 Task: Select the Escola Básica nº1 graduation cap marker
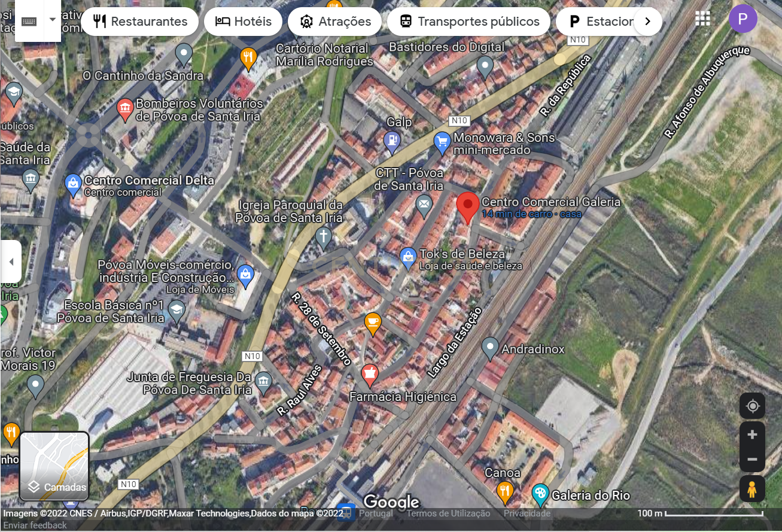tap(176, 311)
